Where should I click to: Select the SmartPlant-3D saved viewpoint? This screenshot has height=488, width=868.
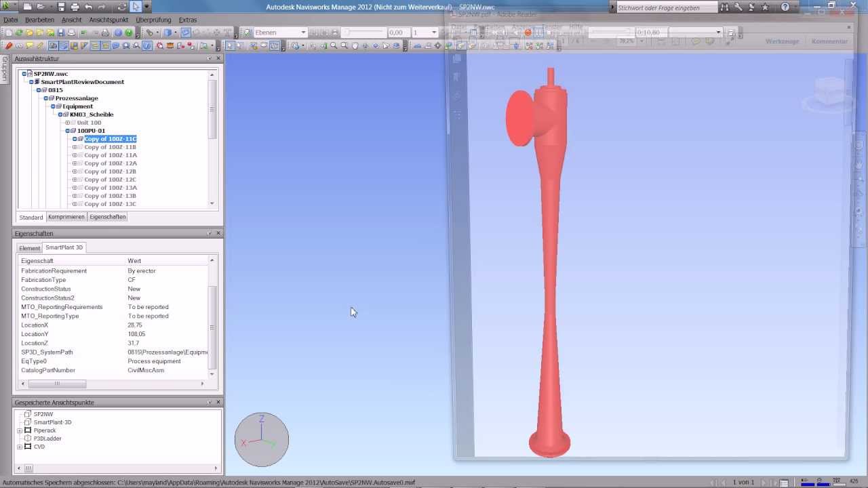click(x=52, y=422)
